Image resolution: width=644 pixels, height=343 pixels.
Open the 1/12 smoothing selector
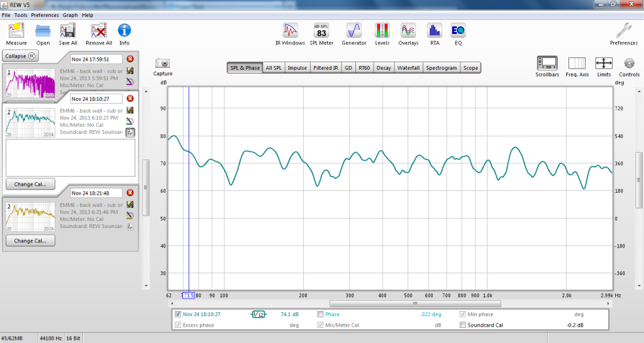(258, 314)
